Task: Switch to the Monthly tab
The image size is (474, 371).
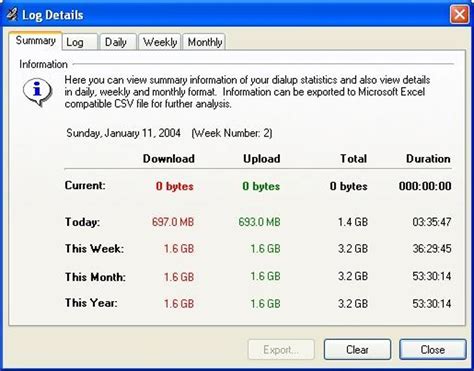Action: click(204, 42)
